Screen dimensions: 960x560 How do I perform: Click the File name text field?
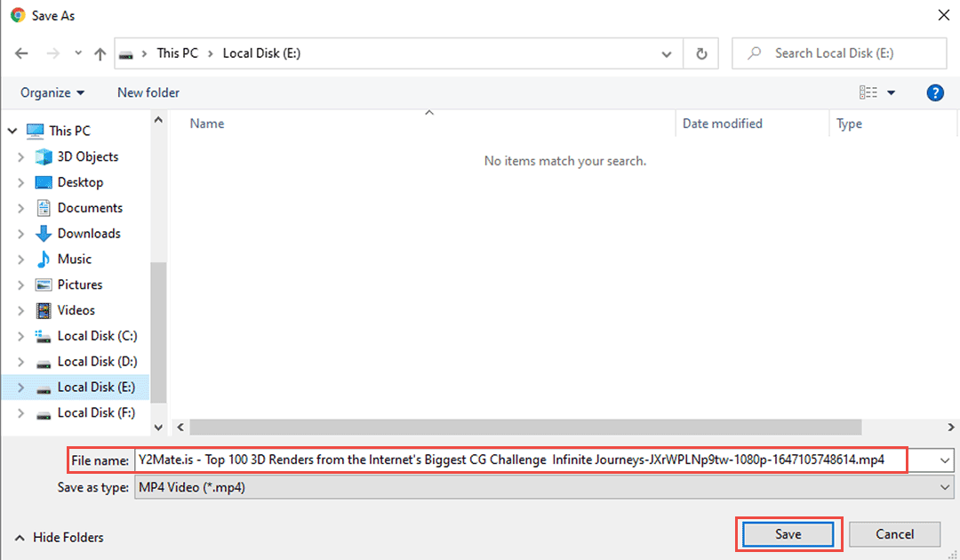coord(536,460)
